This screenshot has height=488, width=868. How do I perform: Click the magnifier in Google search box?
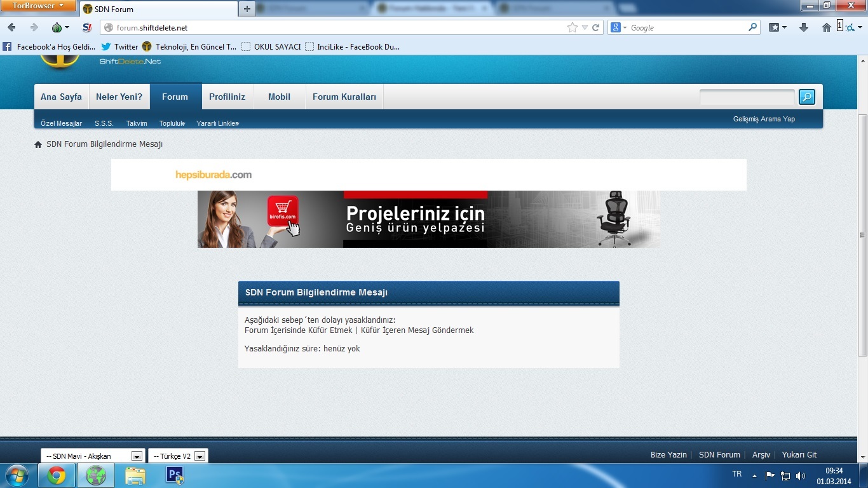click(753, 27)
